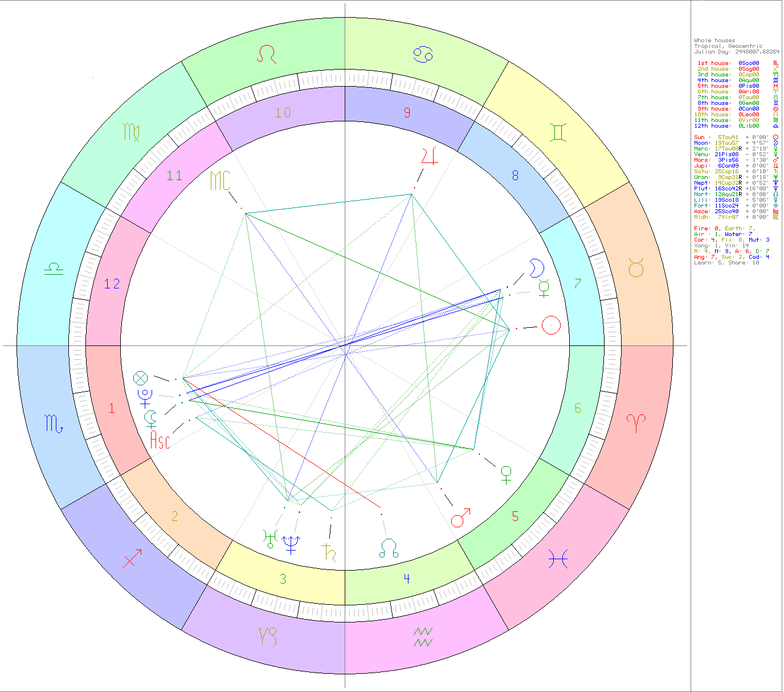The image size is (784, 692).
Task: Select the 'Julian Day: 2448007.68264' line
Action: tap(737, 52)
